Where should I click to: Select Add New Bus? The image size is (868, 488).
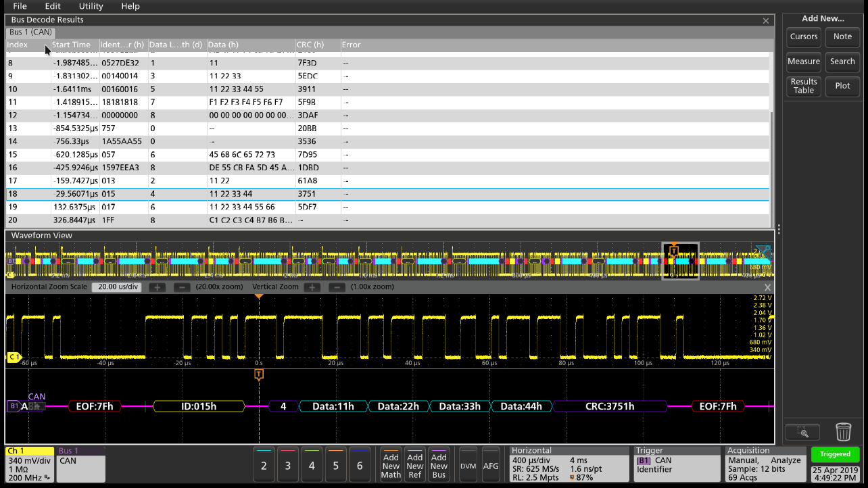click(x=439, y=464)
